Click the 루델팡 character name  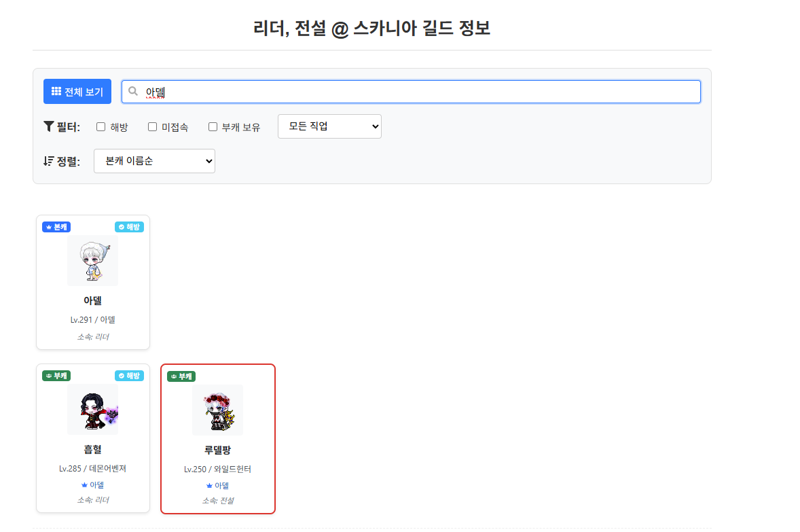point(218,450)
